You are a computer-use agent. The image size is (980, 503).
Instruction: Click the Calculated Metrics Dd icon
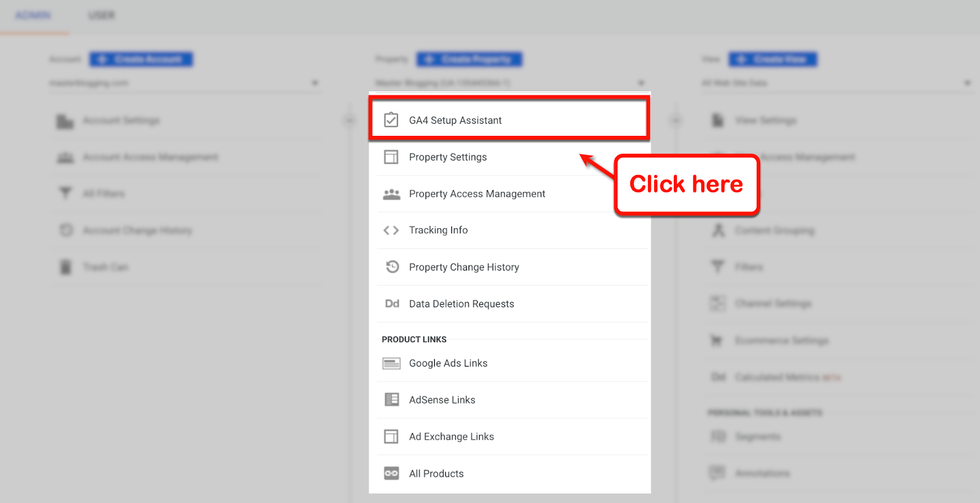tap(718, 377)
